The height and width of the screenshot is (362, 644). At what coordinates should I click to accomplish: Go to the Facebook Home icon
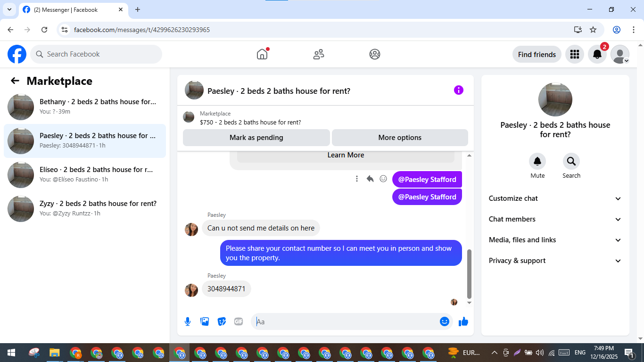click(x=262, y=54)
